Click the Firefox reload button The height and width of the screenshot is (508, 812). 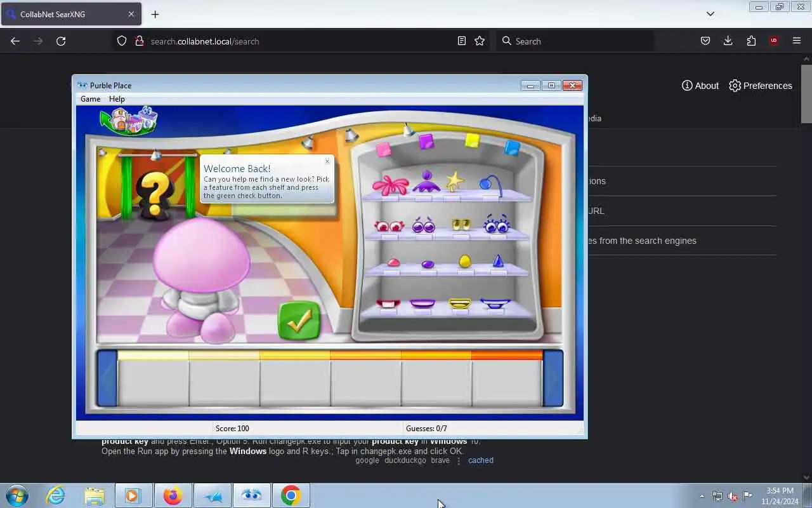coord(61,41)
